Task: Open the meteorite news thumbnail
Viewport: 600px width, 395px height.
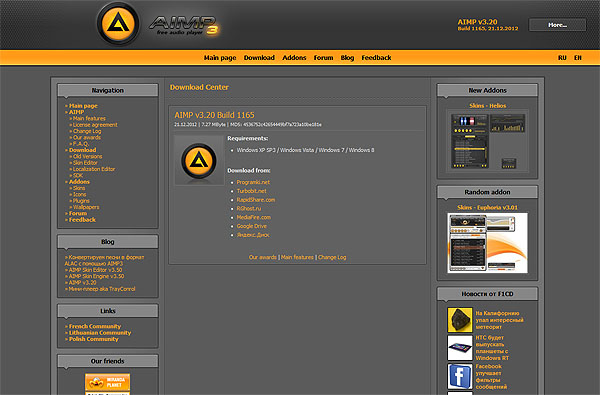Action: (x=460, y=320)
